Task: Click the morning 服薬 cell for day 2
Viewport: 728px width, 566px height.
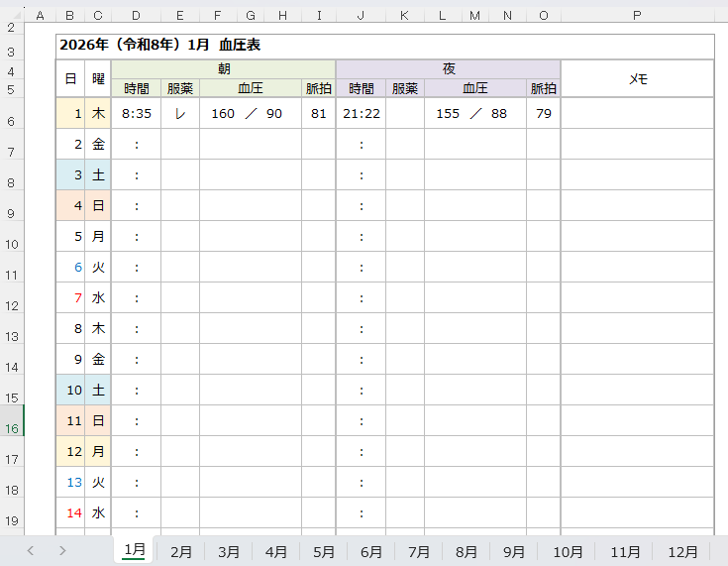Action: point(180,145)
